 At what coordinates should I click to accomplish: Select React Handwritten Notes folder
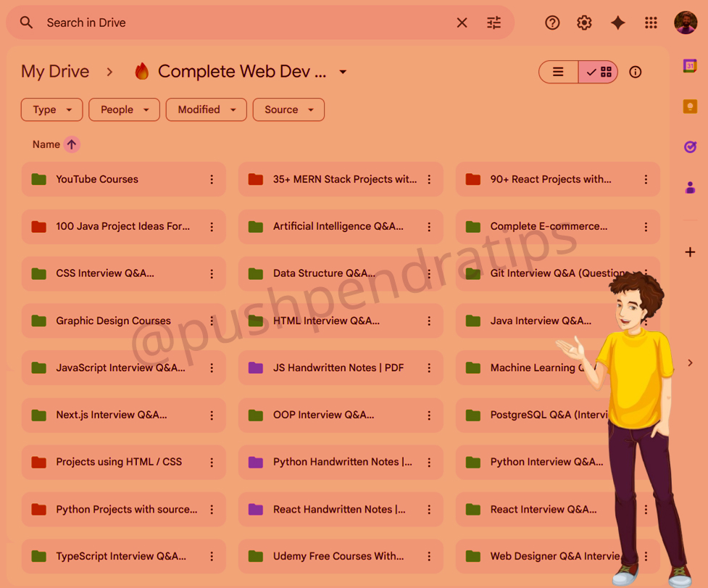tap(341, 510)
